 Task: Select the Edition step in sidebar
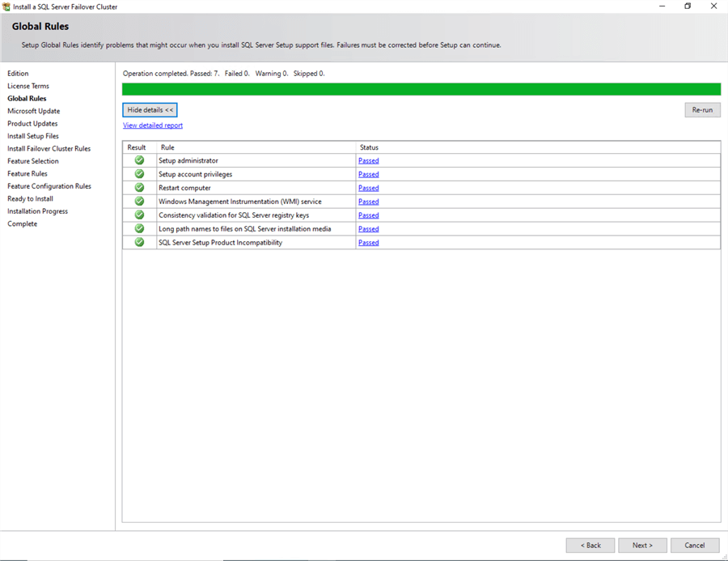(18, 74)
